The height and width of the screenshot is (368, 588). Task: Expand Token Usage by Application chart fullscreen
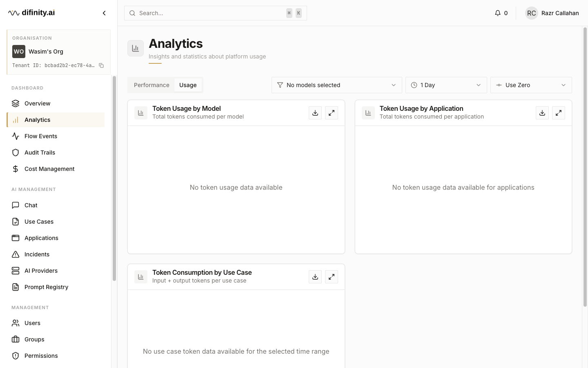click(x=559, y=113)
